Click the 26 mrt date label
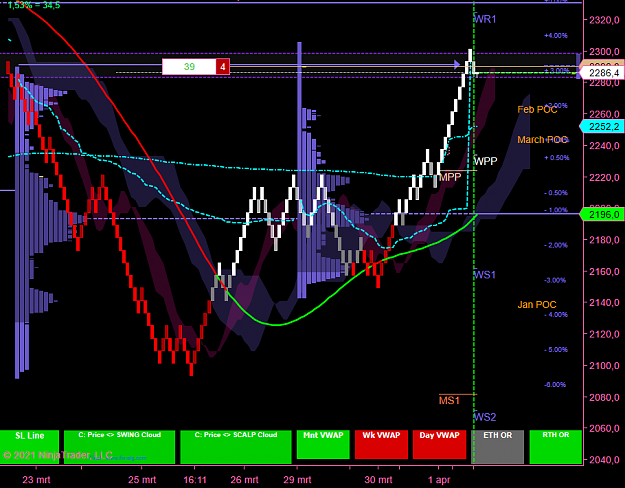This screenshot has height=488, width=625. coord(244,480)
